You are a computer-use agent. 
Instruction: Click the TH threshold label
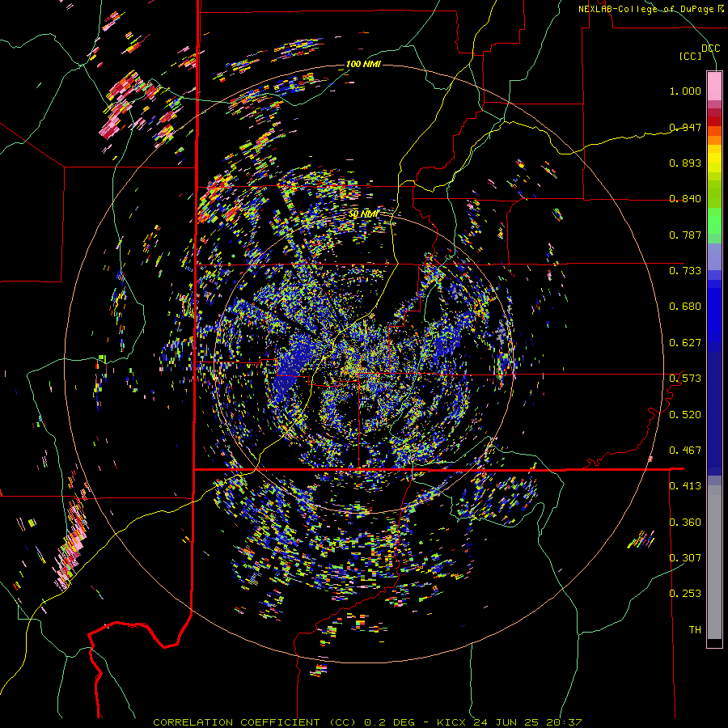pyautogui.click(x=695, y=630)
